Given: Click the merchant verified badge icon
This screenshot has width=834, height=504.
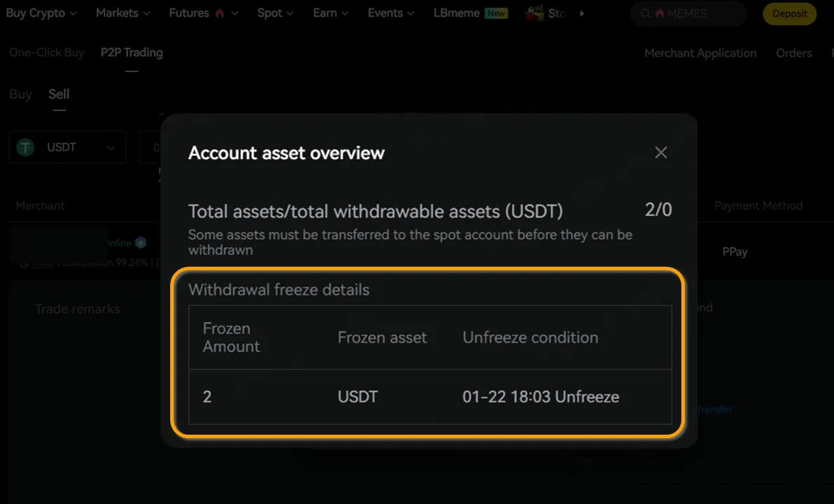Looking at the screenshot, I should 141,243.
